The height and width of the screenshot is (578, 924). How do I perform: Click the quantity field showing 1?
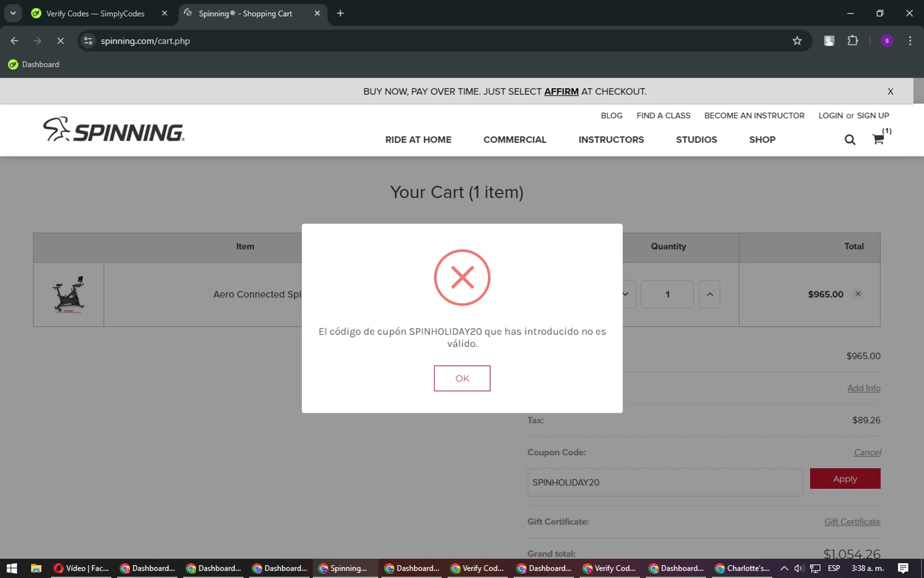pos(667,295)
